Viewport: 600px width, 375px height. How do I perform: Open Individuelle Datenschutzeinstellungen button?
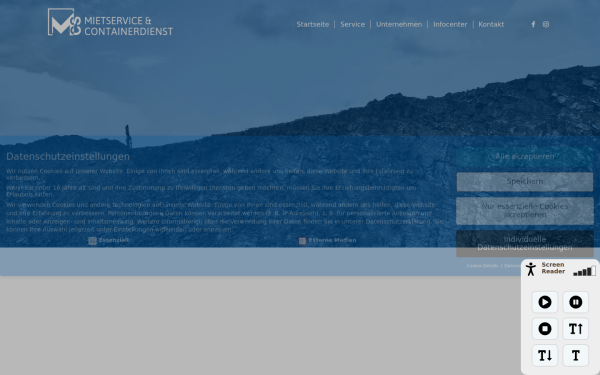click(x=525, y=243)
